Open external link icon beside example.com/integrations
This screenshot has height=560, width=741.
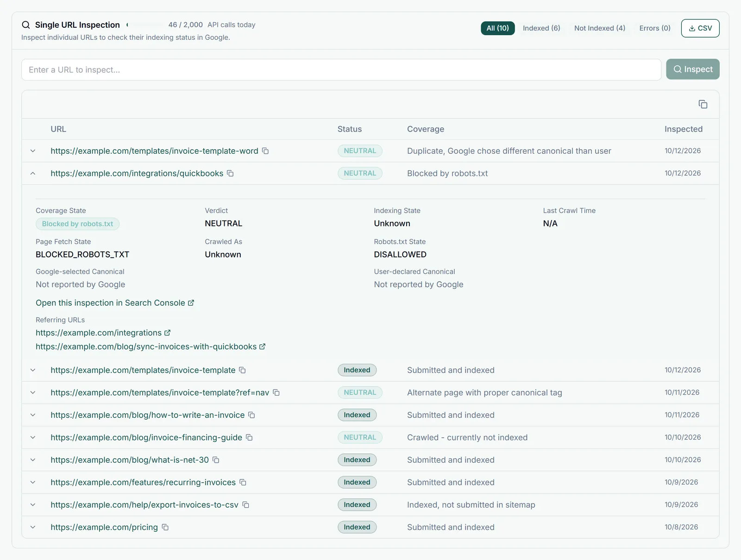point(168,333)
